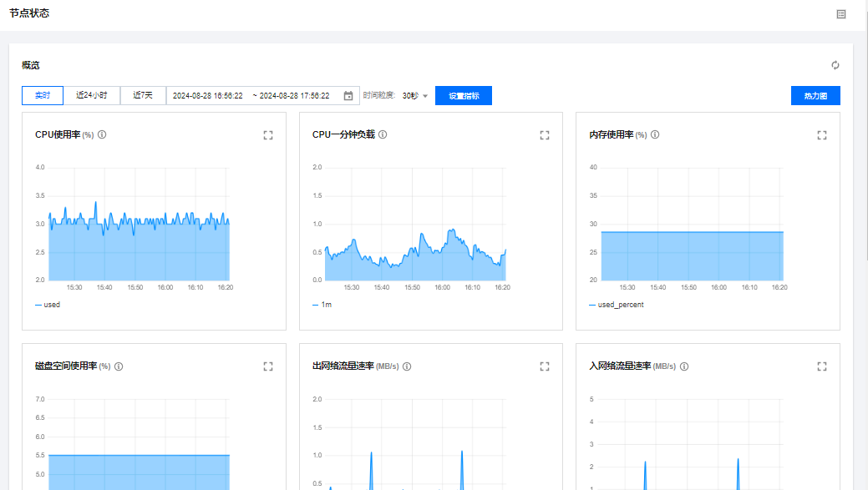Expand the CPU使用率 chart to fullscreen

point(268,135)
